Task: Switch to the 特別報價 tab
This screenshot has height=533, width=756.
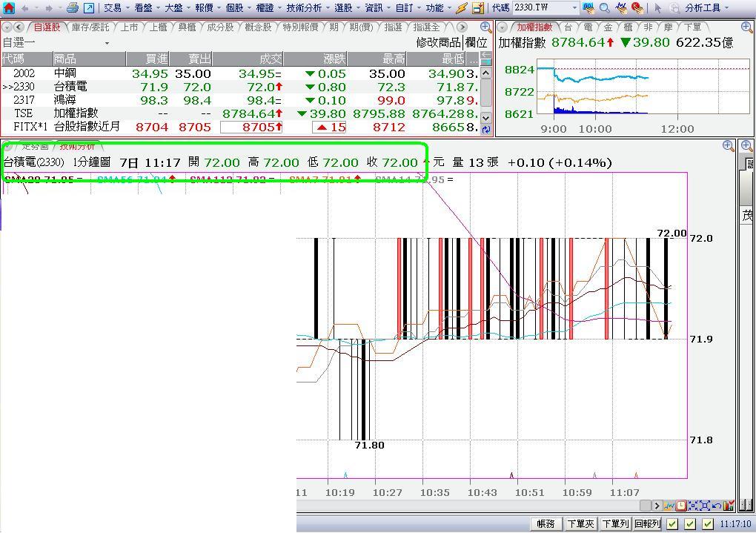Action: click(x=300, y=27)
